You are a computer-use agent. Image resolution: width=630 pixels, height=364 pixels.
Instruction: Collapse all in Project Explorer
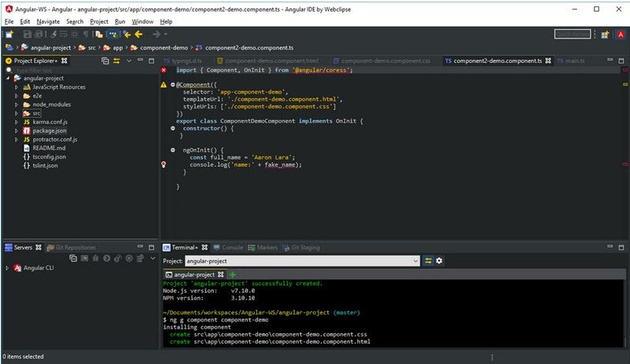tap(105, 61)
